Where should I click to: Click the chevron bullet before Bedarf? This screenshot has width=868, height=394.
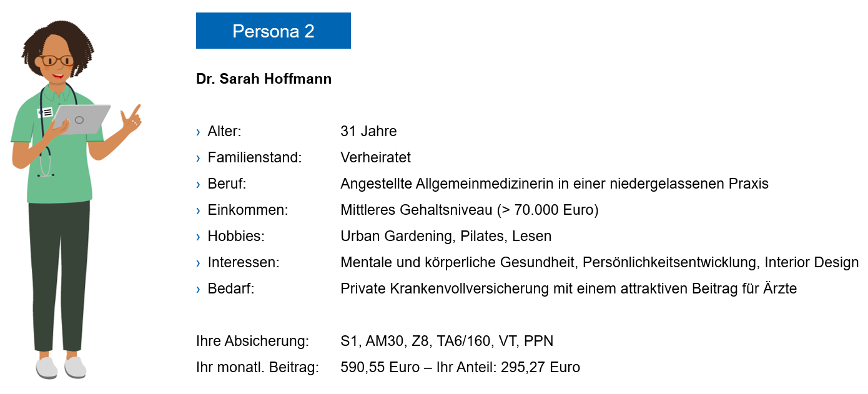pos(199,289)
